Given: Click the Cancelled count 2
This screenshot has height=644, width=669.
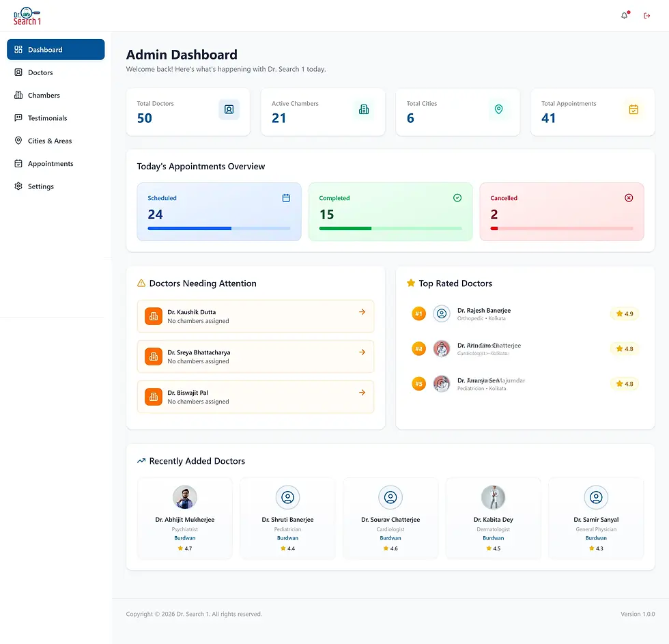Looking at the screenshot, I should click(494, 214).
